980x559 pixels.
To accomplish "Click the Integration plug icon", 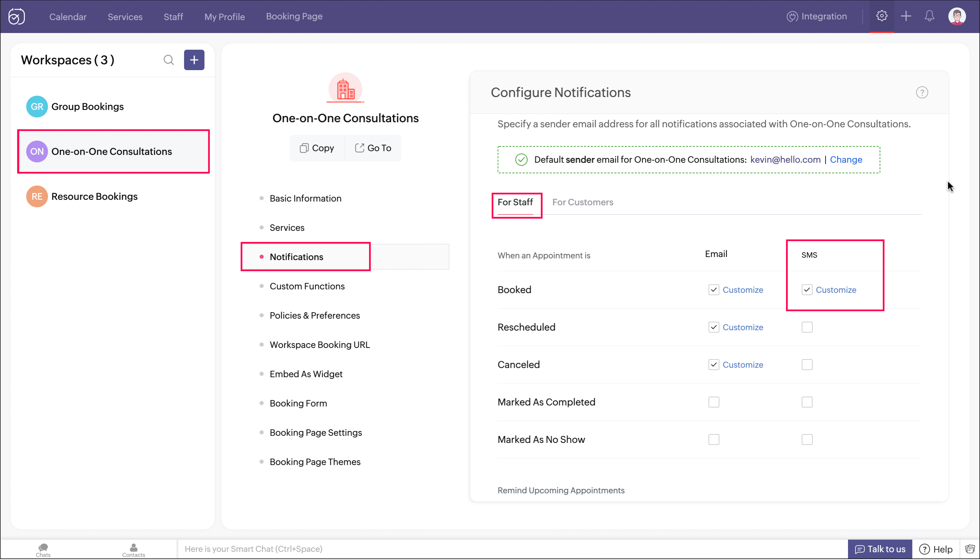I will pos(792,16).
